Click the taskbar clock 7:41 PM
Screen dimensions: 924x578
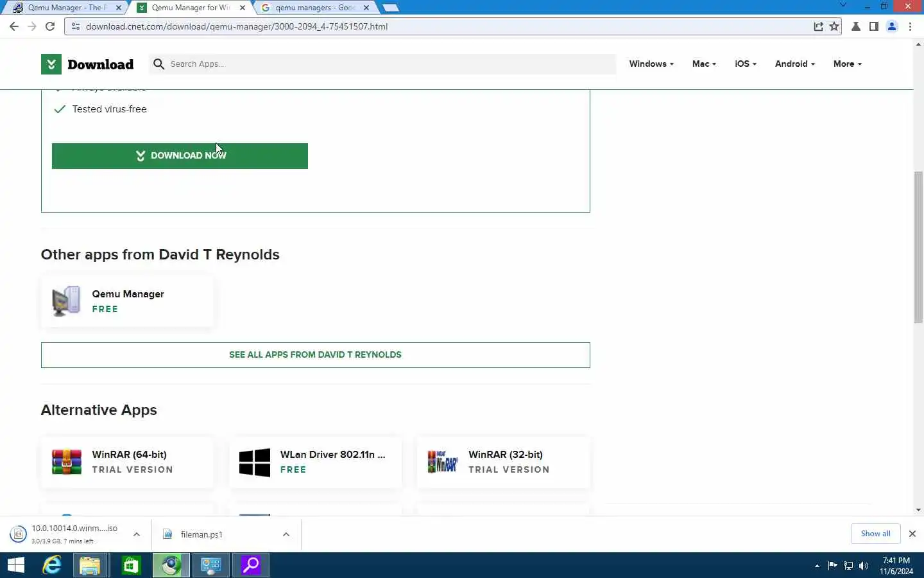coord(896,566)
